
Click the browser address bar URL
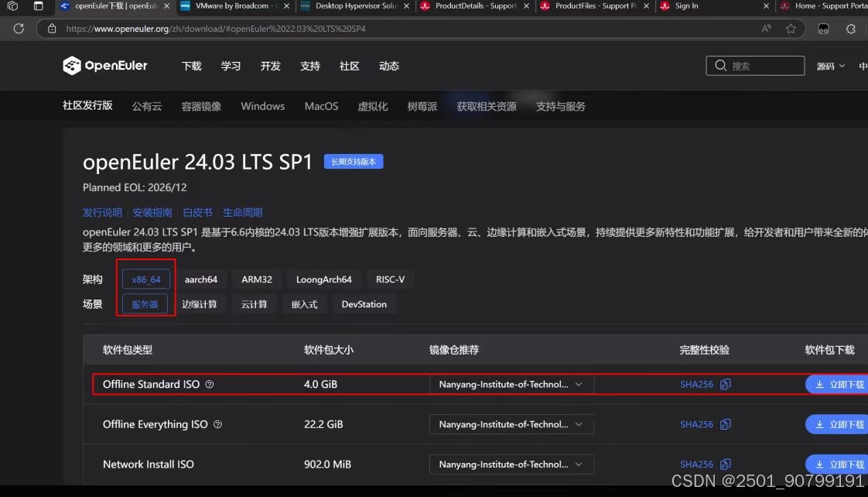(216, 29)
